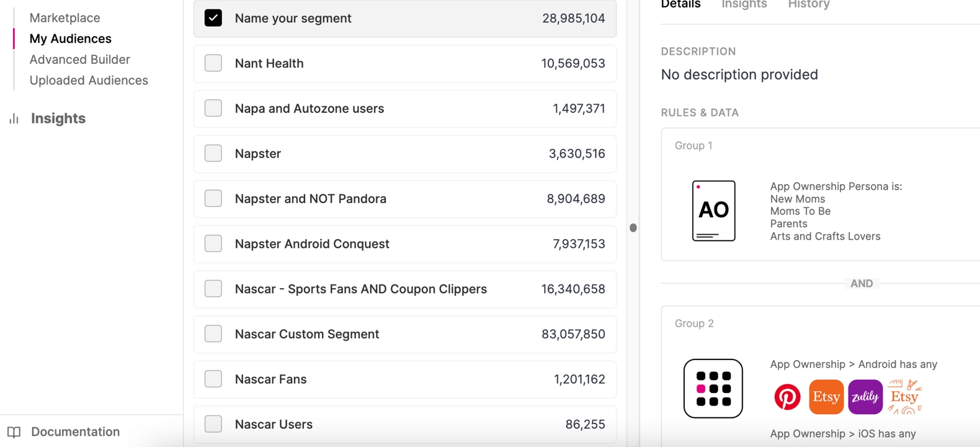Switch to the Insights tab in details panel
This screenshot has width=980, height=447.
(x=744, y=5)
